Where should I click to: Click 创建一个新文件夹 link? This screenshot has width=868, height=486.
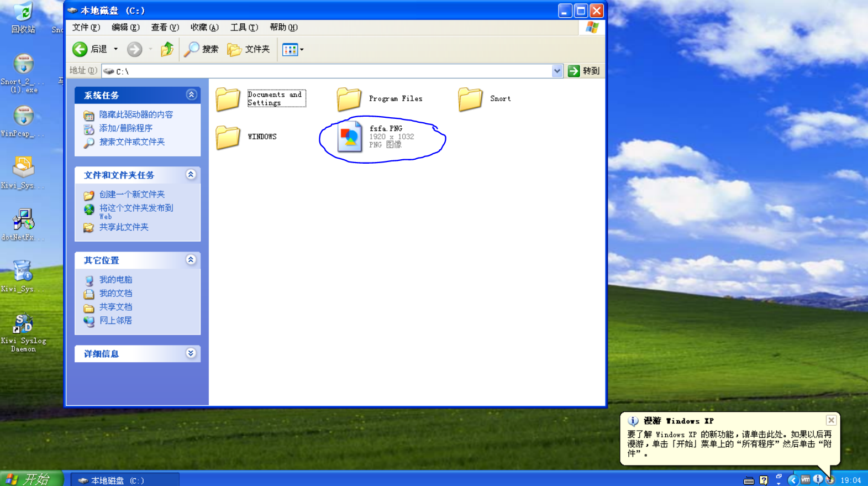pyautogui.click(x=132, y=195)
